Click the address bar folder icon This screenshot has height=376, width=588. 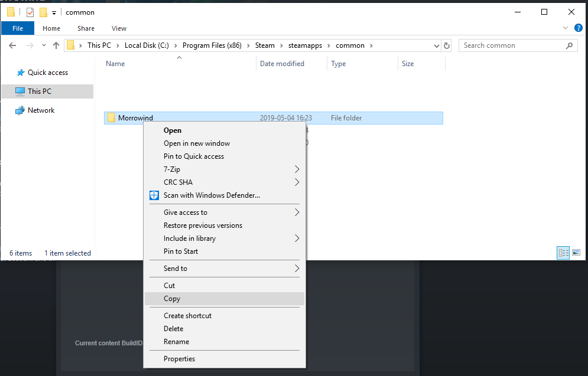pyautogui.click(x=70, y=45)
